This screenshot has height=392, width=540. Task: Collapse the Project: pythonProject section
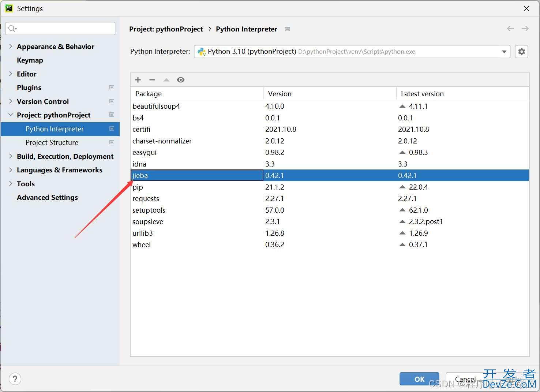tap(11, 115)
